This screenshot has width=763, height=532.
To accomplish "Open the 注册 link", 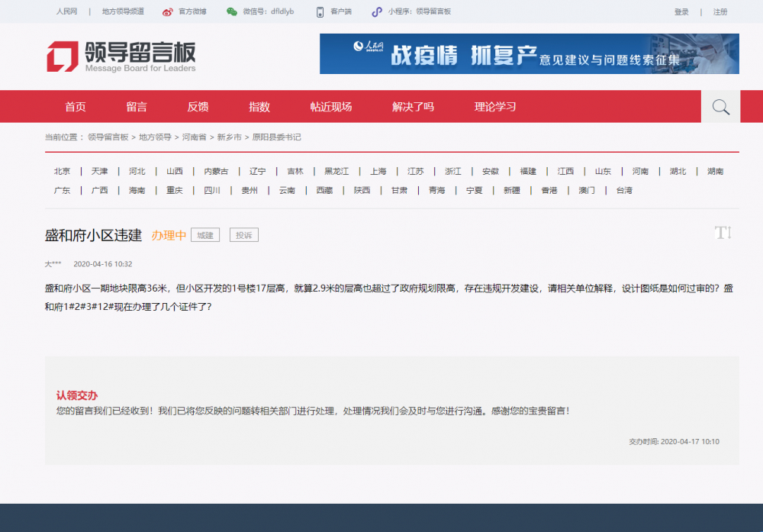I will pos(720,11).
